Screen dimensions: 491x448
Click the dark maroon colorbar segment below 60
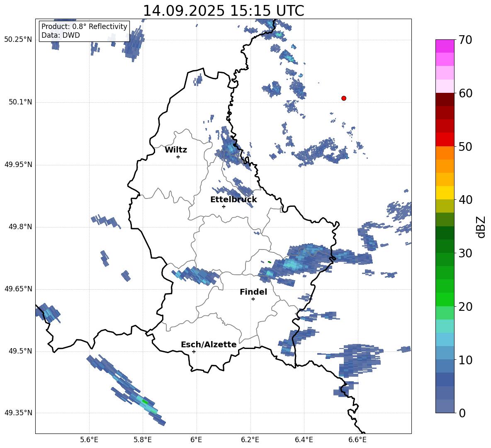(x=445, y=99)
